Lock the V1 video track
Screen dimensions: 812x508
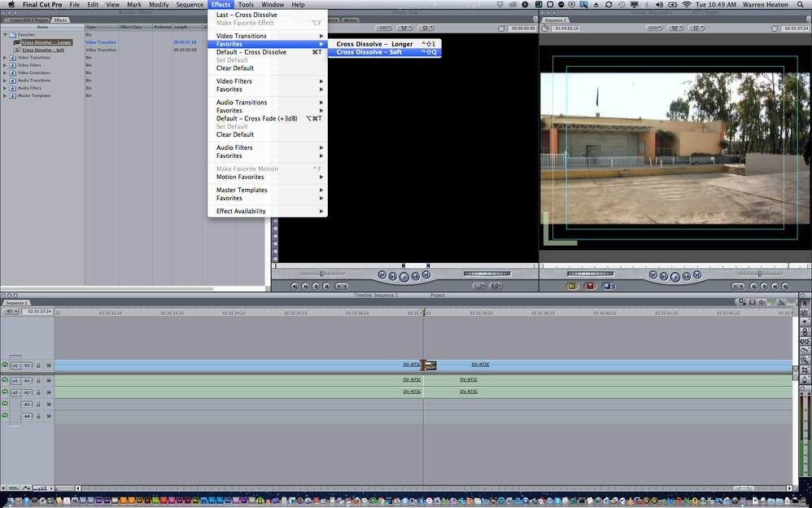38,366
